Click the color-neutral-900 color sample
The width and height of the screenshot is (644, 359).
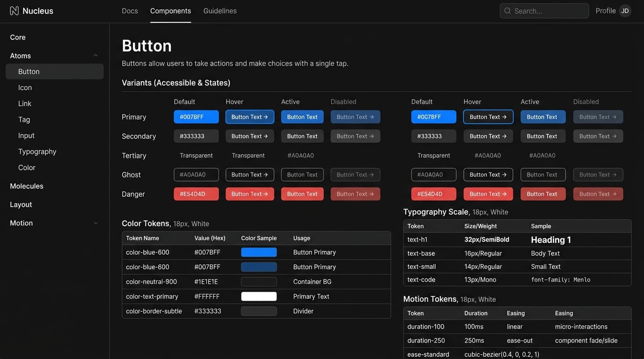(259, 282)
